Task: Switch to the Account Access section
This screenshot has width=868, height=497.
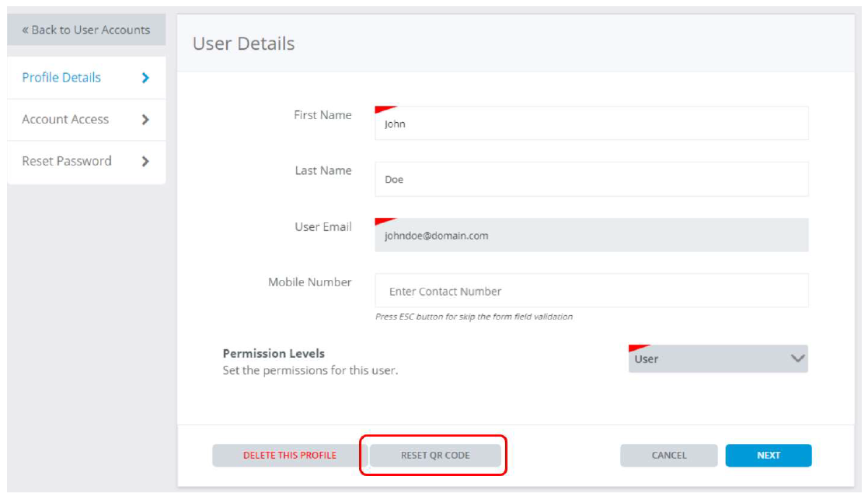Action: [x=65, y=120]
